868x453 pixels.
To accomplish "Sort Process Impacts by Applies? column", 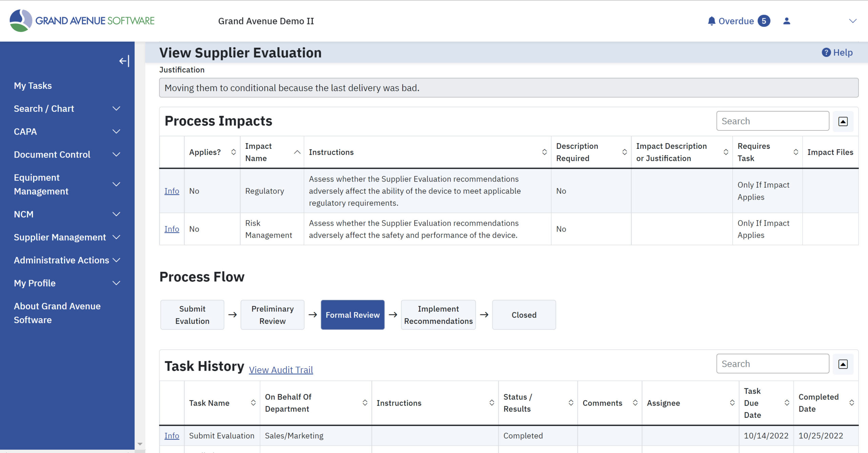I will 233,152.
